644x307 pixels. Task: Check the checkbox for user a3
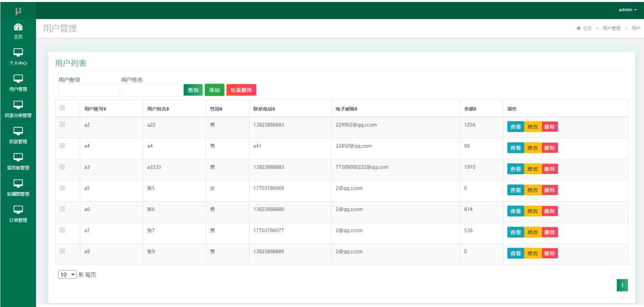(62, 166)
